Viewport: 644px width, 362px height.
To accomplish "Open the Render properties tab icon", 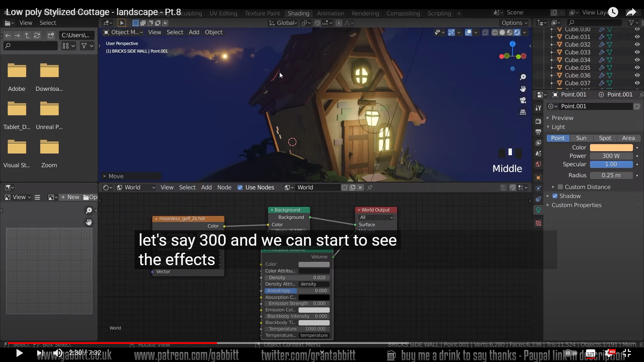I will coord(538,121).
